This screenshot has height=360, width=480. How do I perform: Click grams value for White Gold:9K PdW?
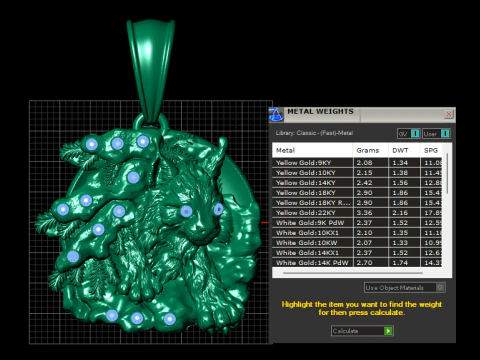point(364,223)
